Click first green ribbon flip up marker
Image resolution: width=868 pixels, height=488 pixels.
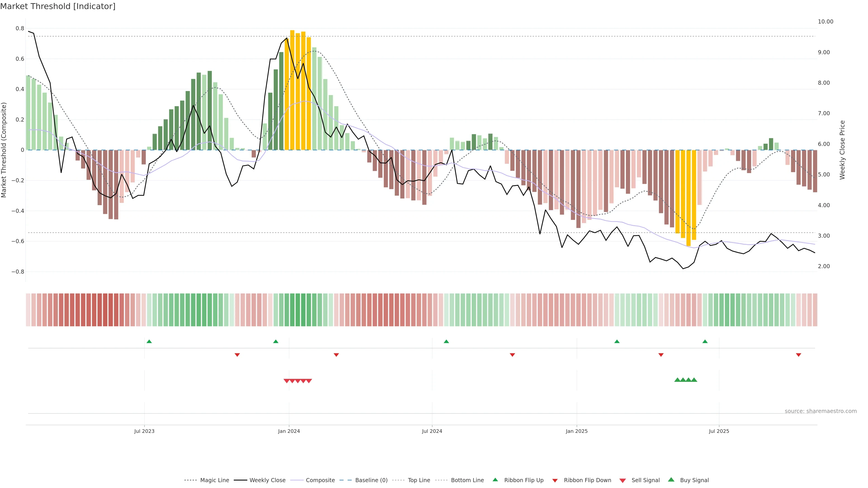tap(149, 342)
